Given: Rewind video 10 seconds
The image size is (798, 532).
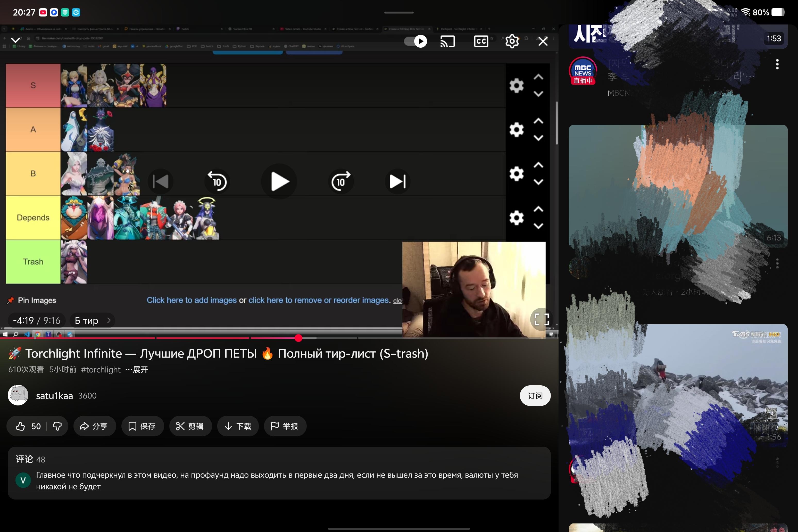Looking at the screenshot, I should [217, 181].
